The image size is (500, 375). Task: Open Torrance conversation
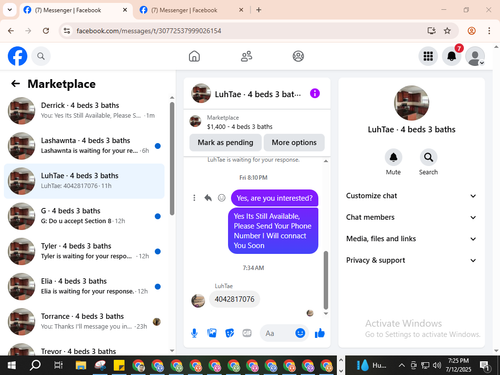[x=84, y=322]
